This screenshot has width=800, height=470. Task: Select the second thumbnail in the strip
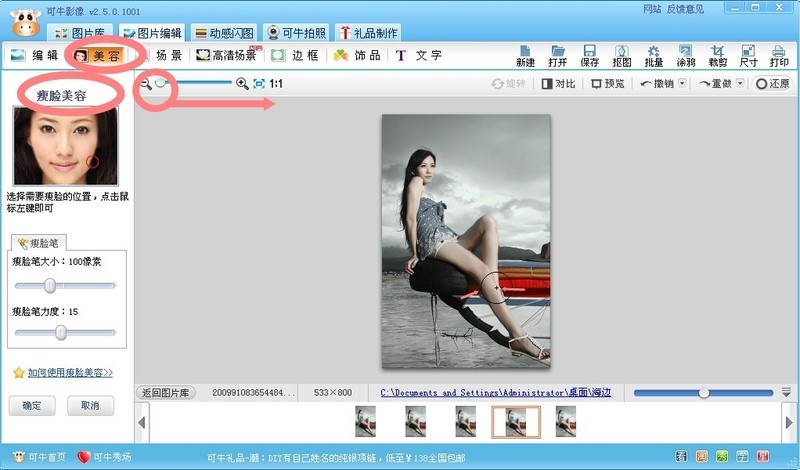coord(415,422)
